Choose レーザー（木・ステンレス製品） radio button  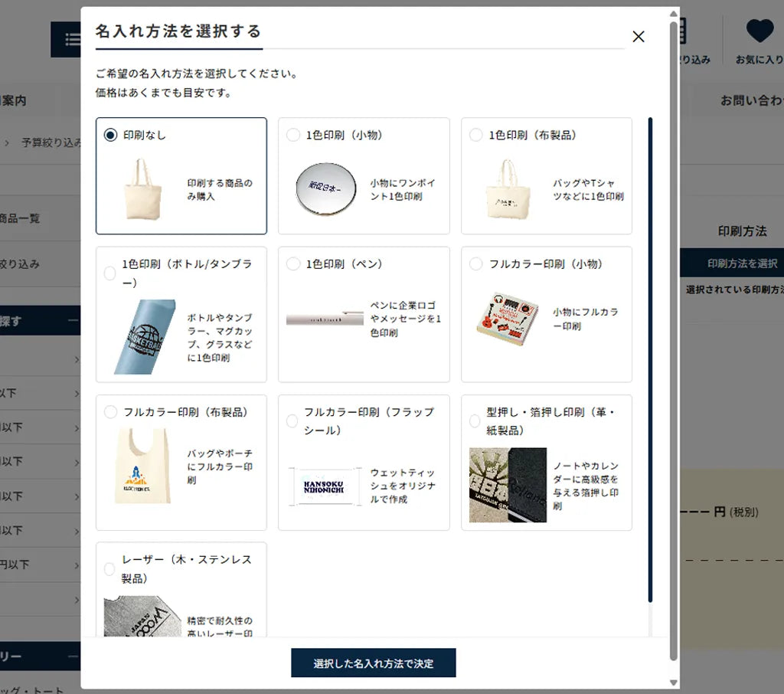tap(109, 569)
